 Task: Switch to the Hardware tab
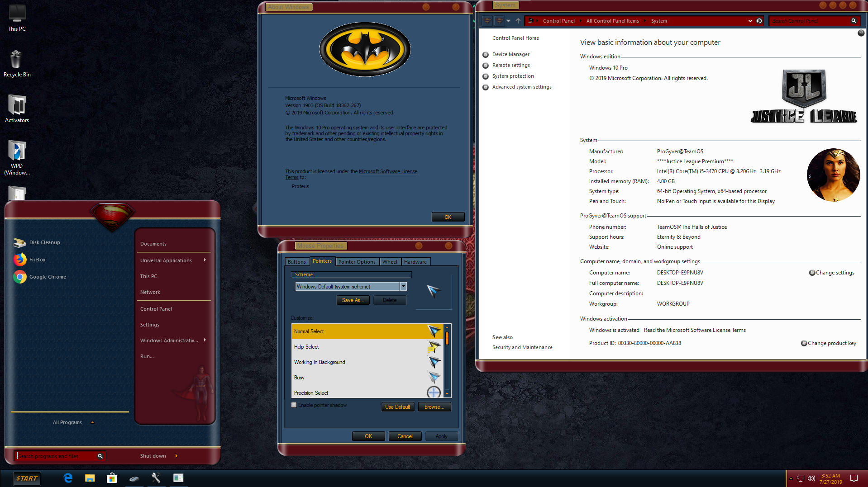coord(415,262)
